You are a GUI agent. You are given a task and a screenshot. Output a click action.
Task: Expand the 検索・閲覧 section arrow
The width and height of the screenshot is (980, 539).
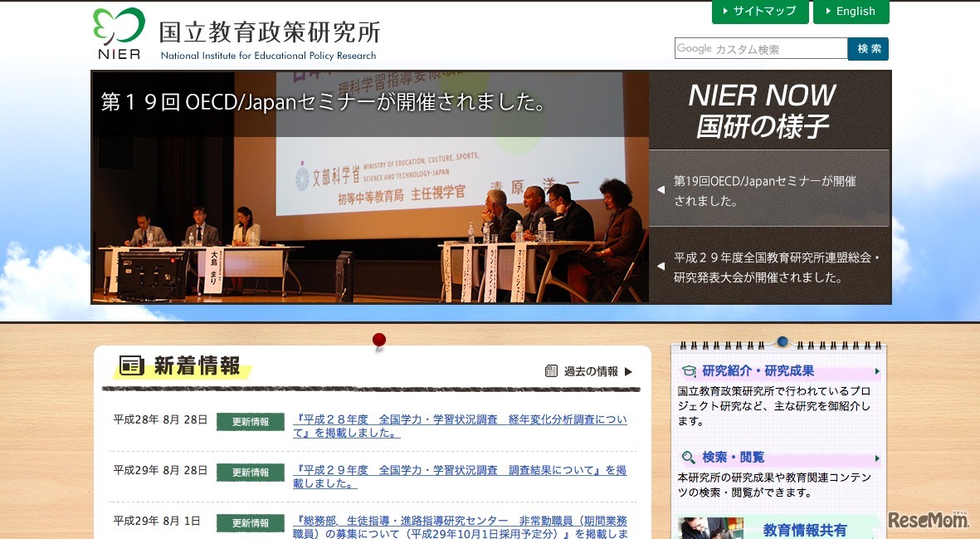[x=878, y=458]
